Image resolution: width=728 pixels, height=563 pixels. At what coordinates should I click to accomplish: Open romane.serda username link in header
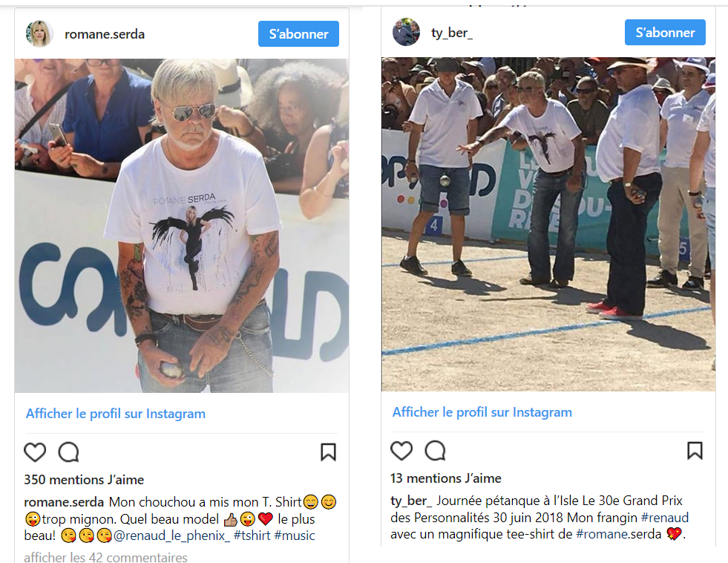point(105,34)
